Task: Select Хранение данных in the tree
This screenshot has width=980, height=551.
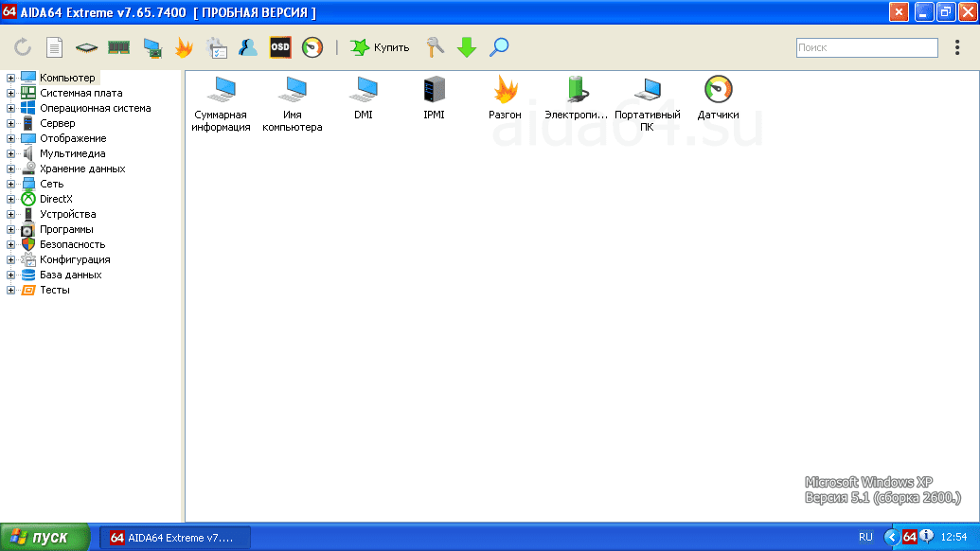Action: tap(82, 169)
